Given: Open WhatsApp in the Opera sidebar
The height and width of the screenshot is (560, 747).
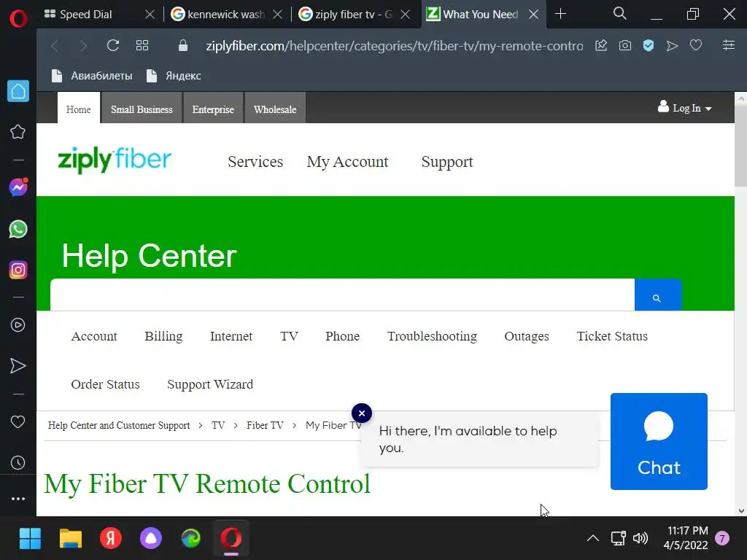Looking at the screenshot, I should coord(18,229).
